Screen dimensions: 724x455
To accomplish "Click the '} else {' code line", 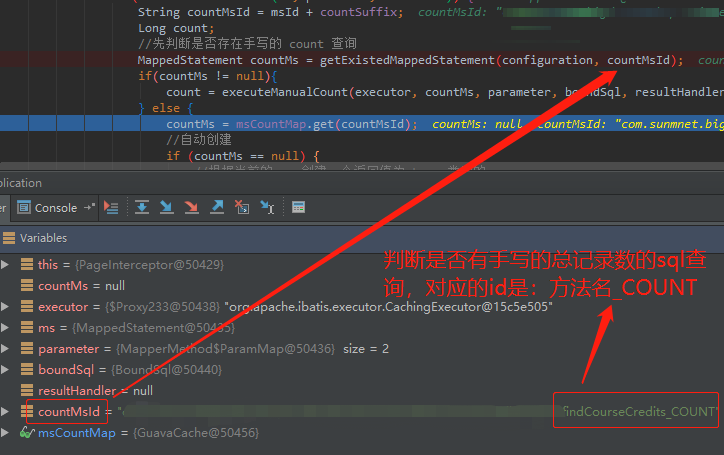I will [166, 108].
